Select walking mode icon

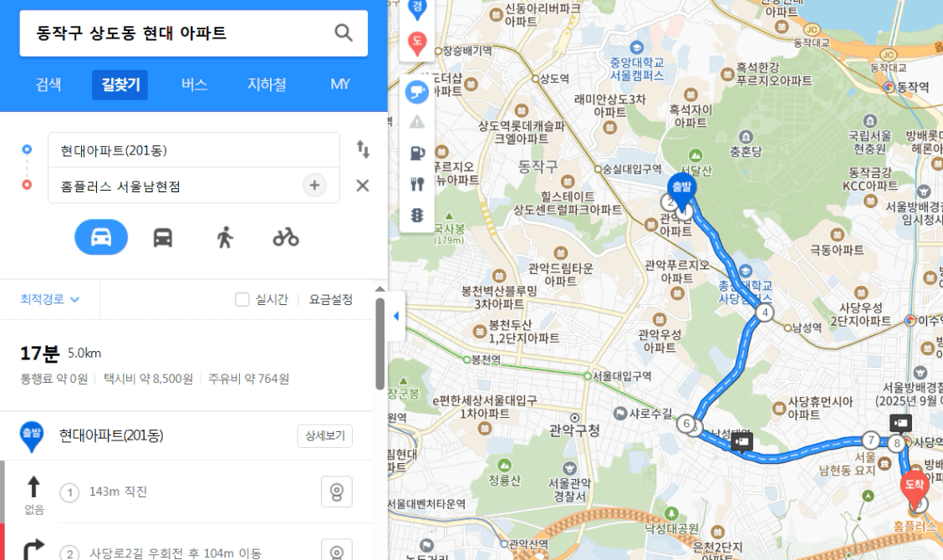(x=225, y=237)
